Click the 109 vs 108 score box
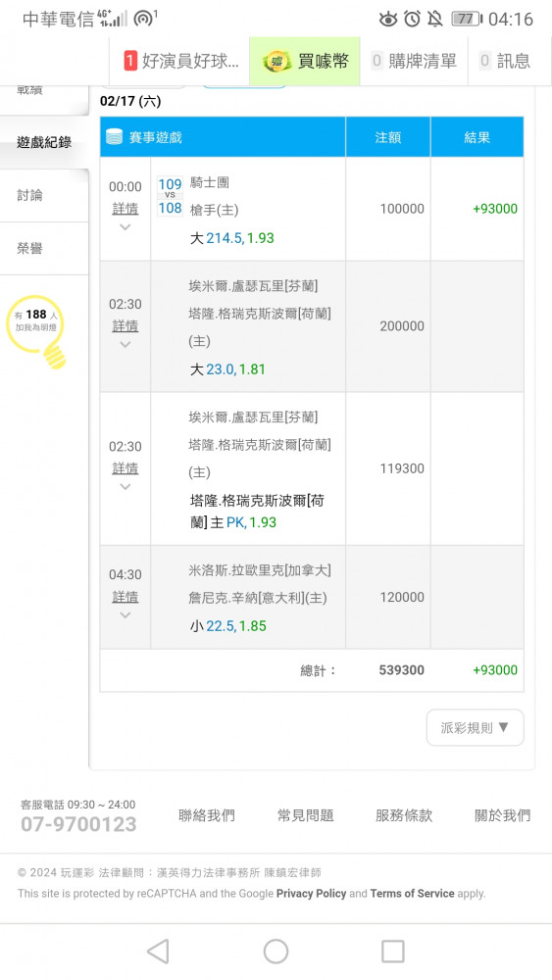The image size is (552, 980). point(170,196)
